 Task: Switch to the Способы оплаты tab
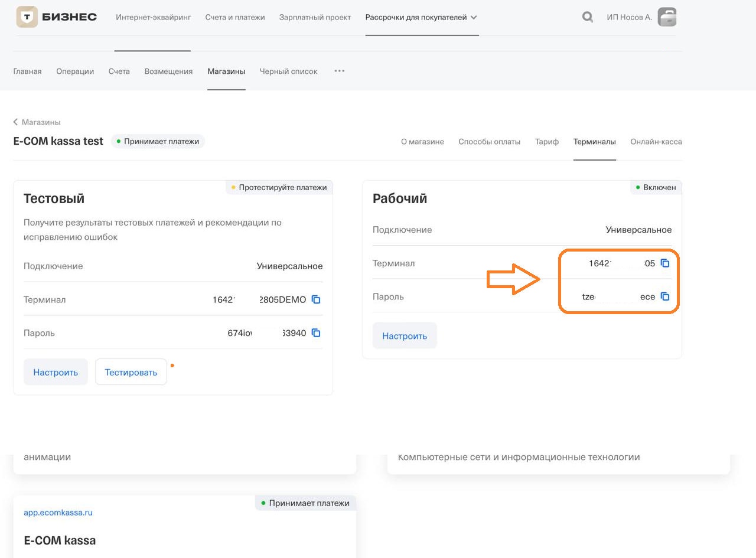coord(489,142)
